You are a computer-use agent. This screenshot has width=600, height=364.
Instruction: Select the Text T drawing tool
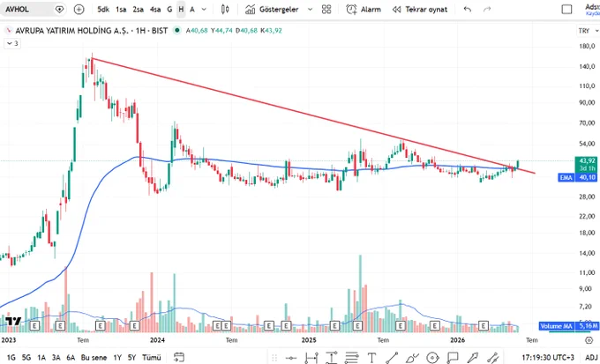pos(371,358)
